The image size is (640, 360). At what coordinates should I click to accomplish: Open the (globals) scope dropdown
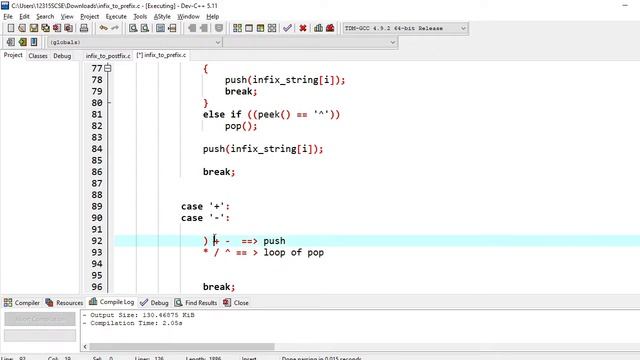(135, 42)
